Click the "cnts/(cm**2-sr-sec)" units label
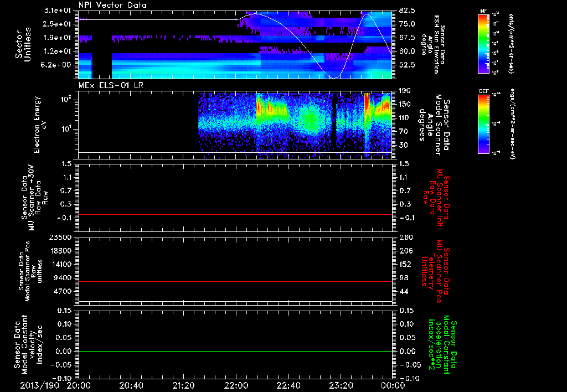This screenshot has width=567, height=392. [x=511, y=43]
